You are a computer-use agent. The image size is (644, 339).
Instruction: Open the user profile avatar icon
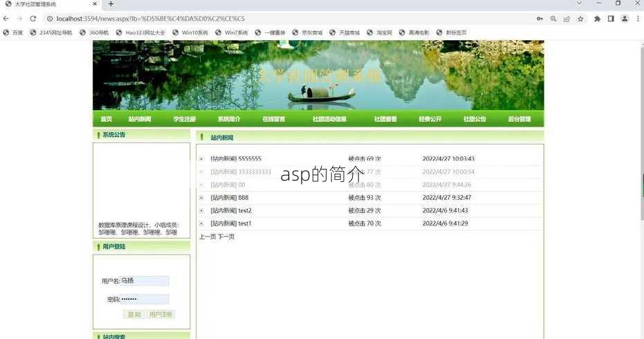tap(624, 19)
